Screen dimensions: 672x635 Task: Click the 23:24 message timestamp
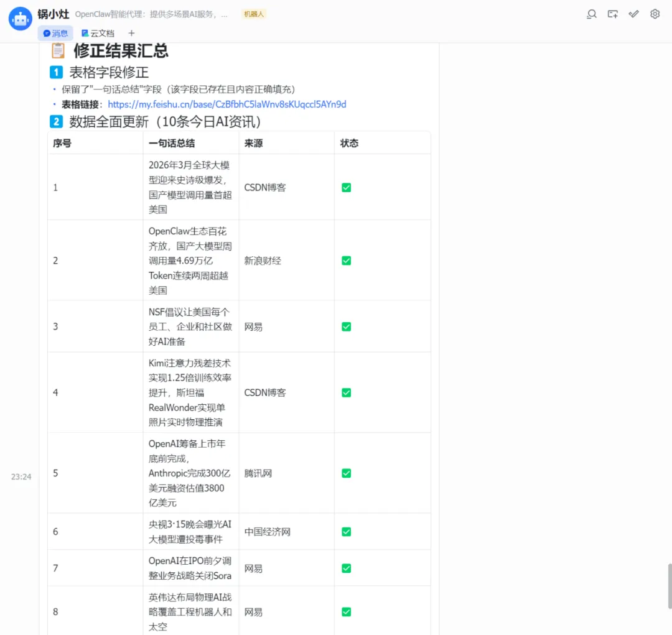click(21, 477)
